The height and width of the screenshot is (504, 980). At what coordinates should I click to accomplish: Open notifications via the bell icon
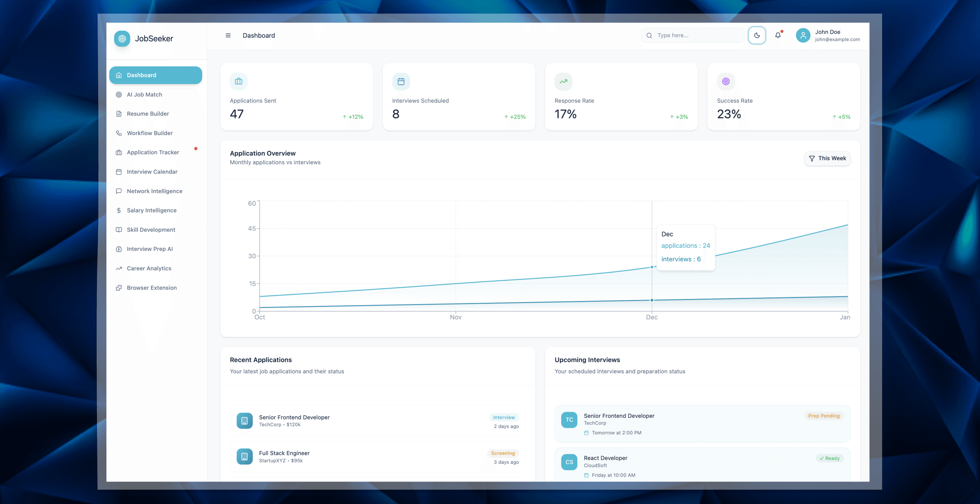coord(778,35)
